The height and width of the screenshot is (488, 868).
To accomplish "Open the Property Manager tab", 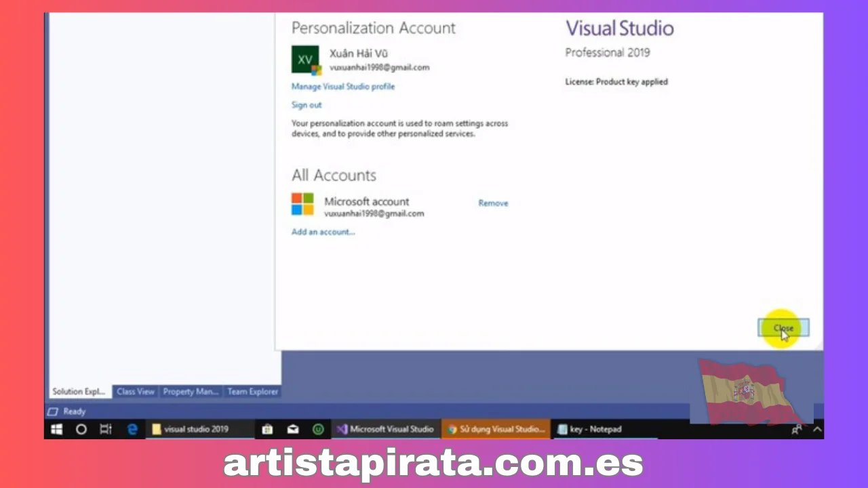I will (x=191, y=392).
